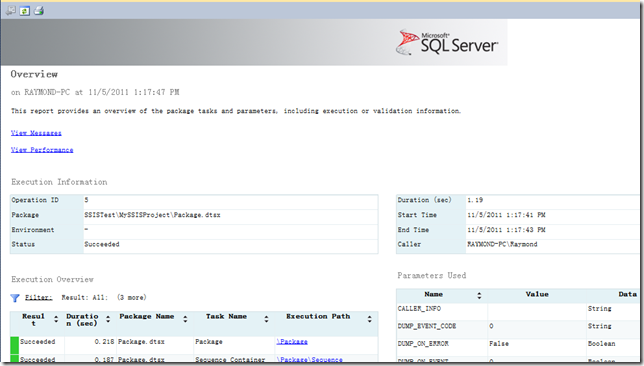The width and height of the screenshot is (644, 366).
Task: Click the blue filter funnel icon
Action: (x=15, y=298)
